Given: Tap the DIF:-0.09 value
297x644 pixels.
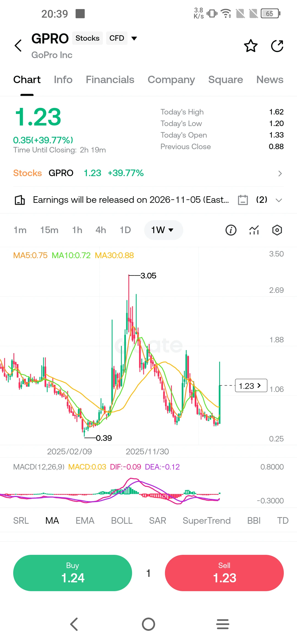Looking at the screenshot, I should coord(125,467).
